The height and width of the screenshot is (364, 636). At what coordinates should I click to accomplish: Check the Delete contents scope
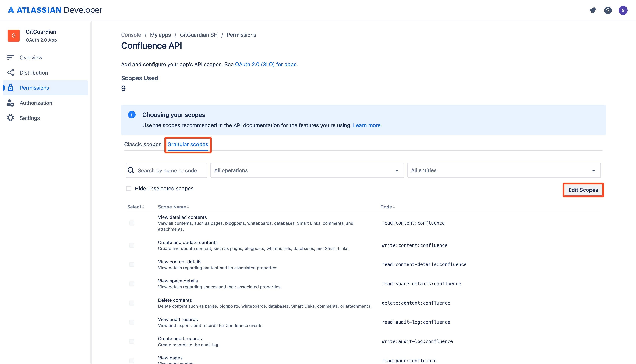pos(132,303)
